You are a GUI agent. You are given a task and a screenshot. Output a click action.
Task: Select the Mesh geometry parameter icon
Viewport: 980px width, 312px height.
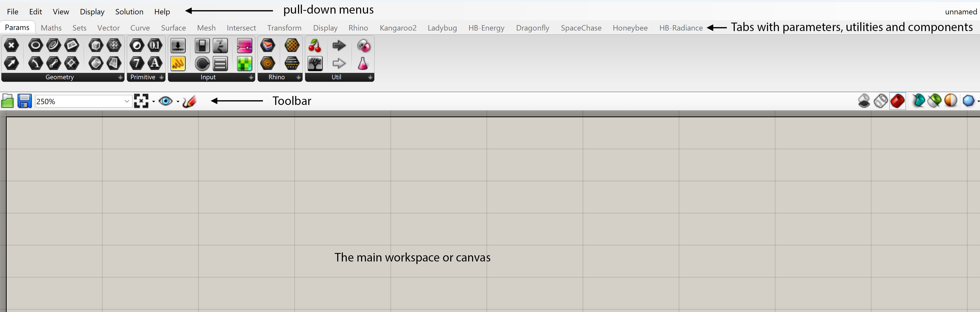coord(114,45)
